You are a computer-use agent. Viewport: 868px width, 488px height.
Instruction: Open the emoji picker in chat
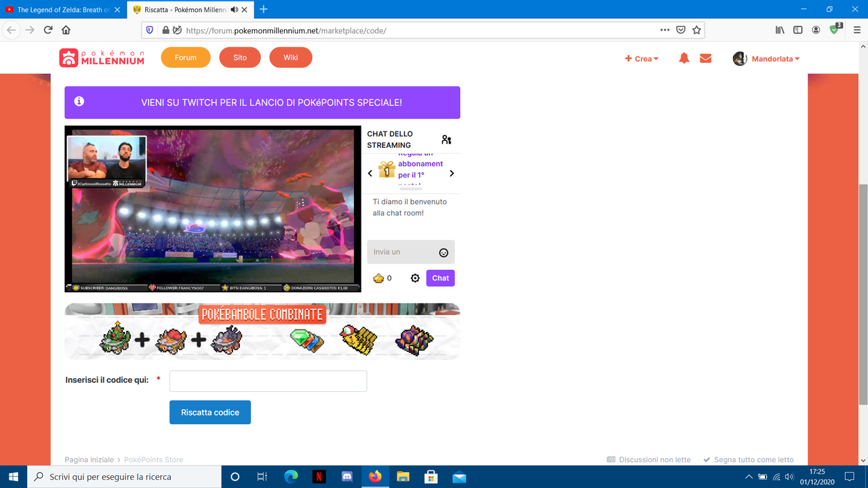click(x=443, y=253)
